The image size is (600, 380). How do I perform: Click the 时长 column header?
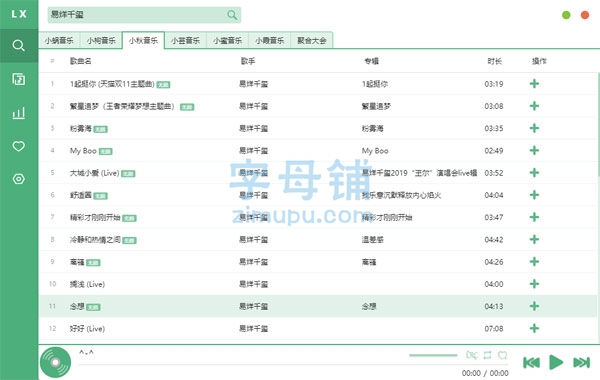click(x=494, y=61)
